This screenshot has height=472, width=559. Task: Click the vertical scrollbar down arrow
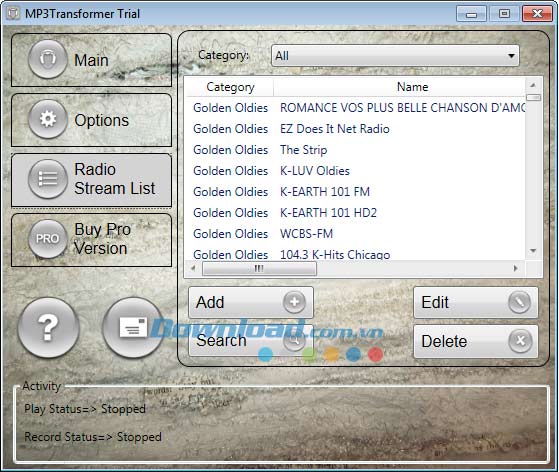[533, 251]
